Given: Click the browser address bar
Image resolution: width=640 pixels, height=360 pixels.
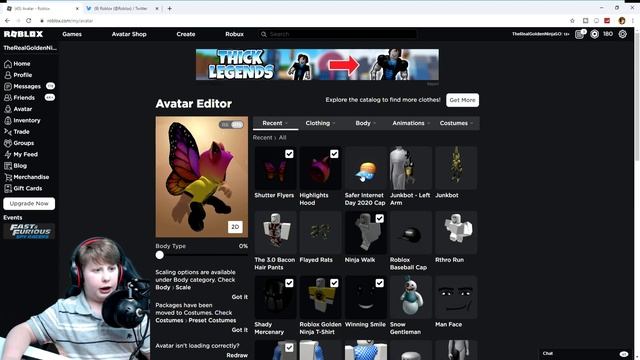Looking at the screenshot, I should pos(302,20).
